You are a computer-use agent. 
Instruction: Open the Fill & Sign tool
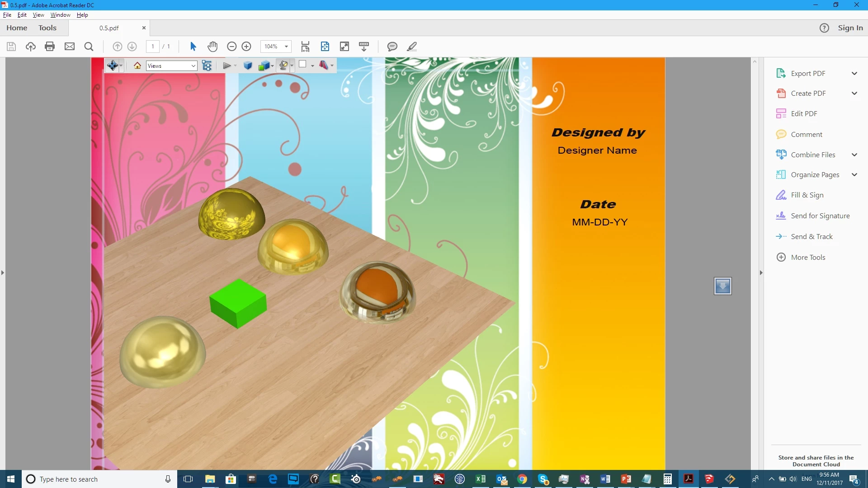pyautogui.click(x=807, y=195)
